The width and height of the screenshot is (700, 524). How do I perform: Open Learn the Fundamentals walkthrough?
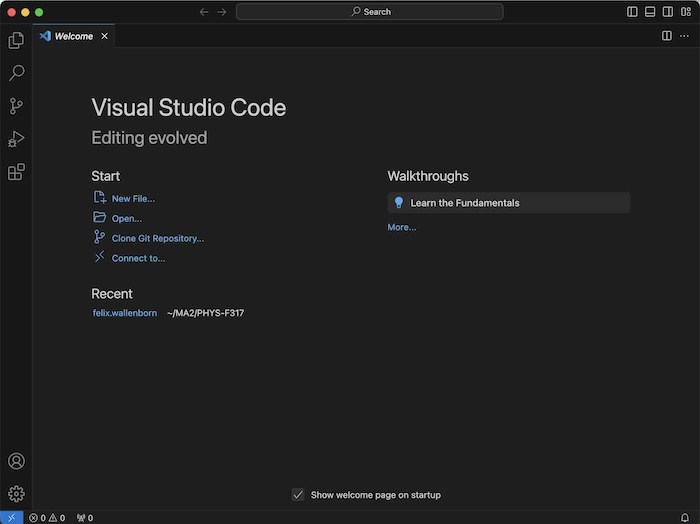[508, 203]
